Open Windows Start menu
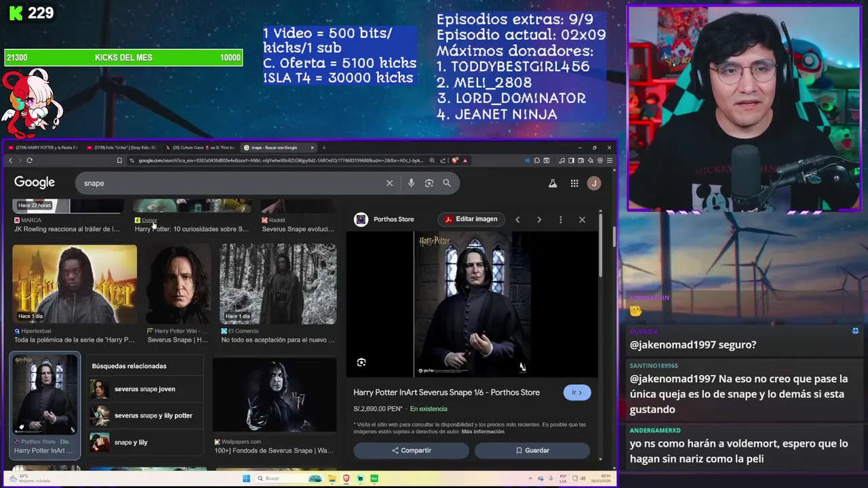This screenshot has width=868, height=488. (246, 479)
